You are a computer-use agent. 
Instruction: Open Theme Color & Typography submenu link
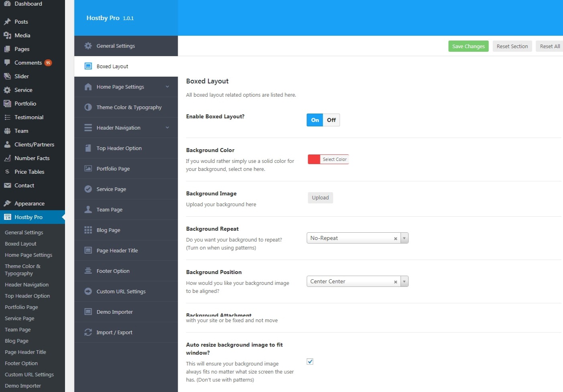(22, 270)
